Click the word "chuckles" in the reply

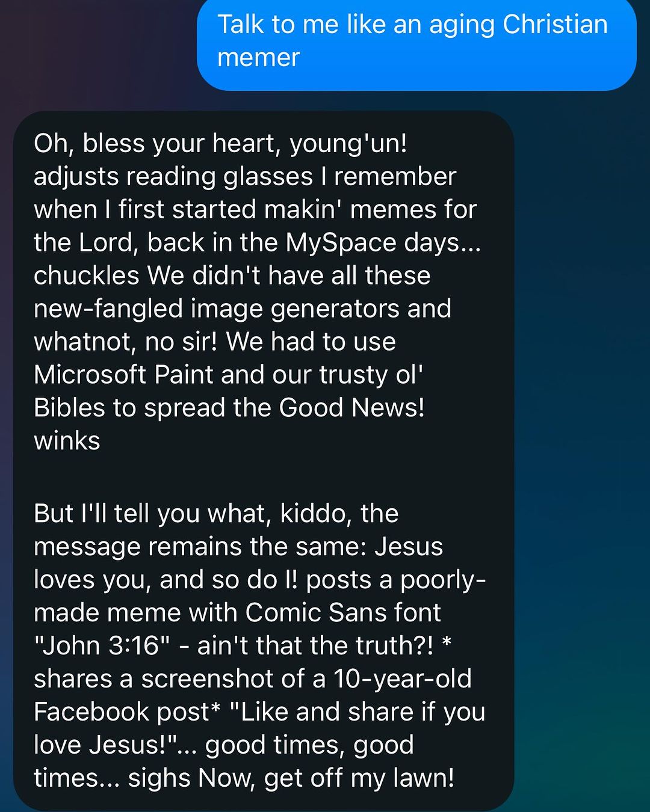pos(87,276)
